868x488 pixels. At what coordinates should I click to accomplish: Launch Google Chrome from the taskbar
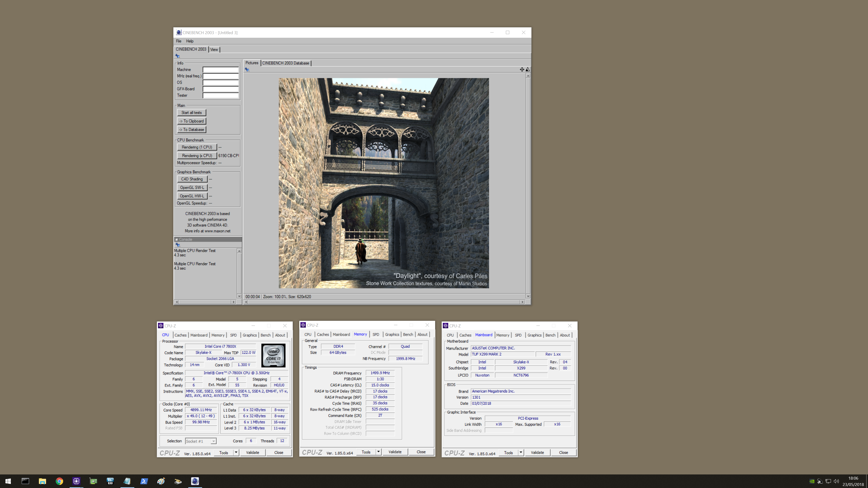point(59,481)
